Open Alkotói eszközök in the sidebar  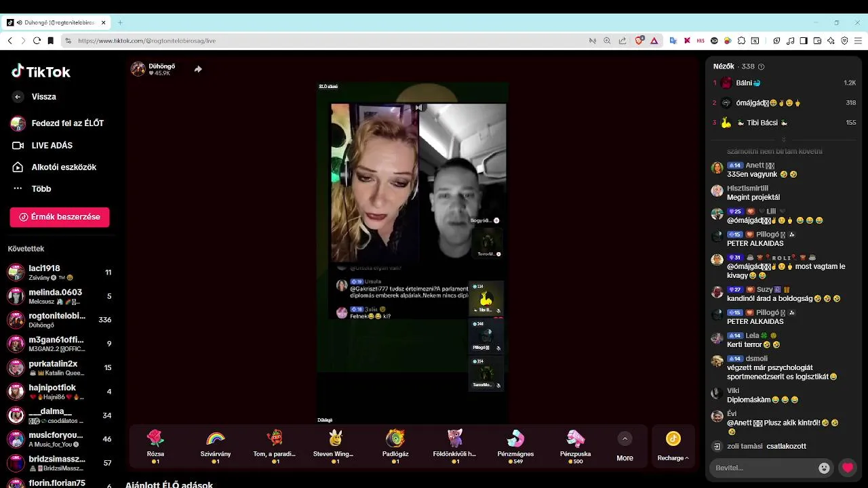[x=54, y=167]
